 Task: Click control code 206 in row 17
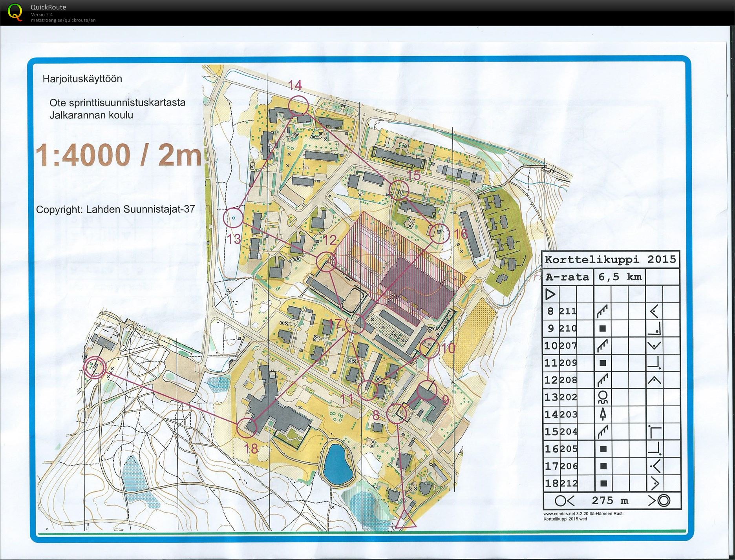[x=568, y=466]
